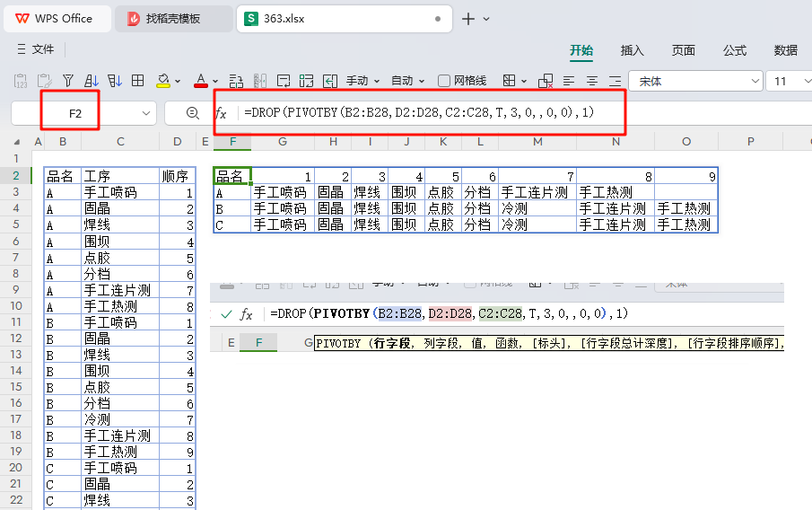Switch to the 页面 ribbon tab

(x=683, y=50)
